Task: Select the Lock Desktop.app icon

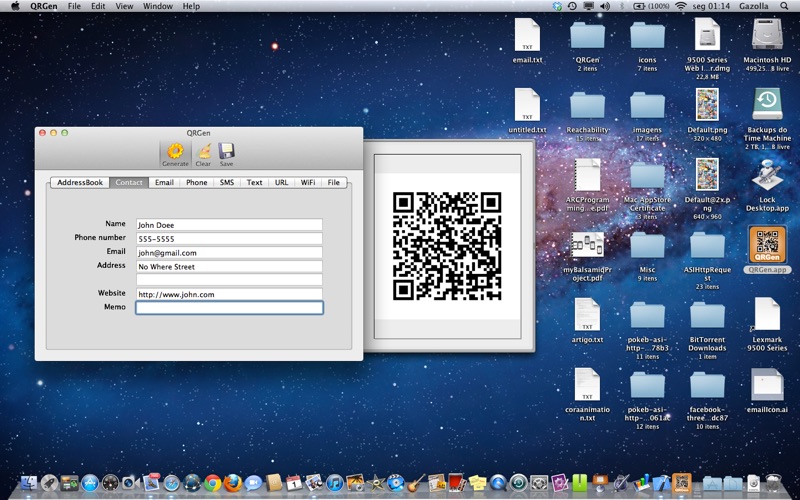Action: coord(767,185)
